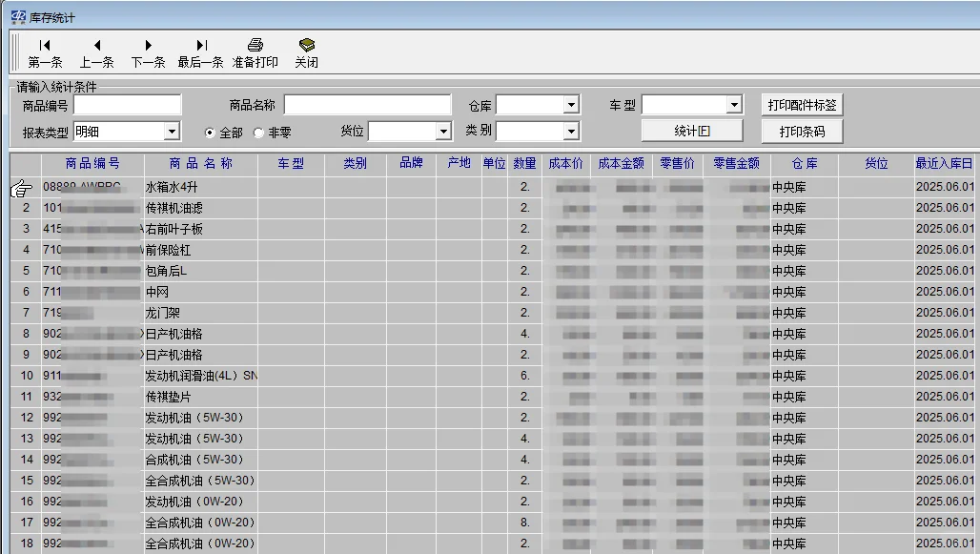
Task: Jump to last record with 最后一条
Action: coord(200,52)
